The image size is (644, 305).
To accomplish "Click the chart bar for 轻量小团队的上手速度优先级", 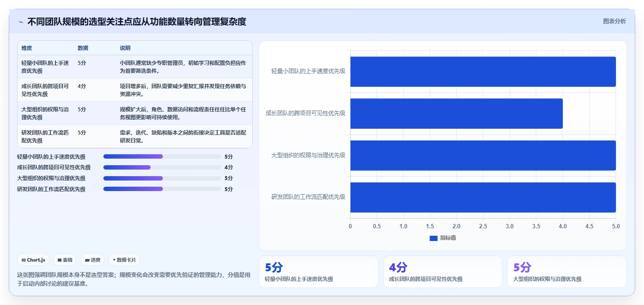I will 483,71.
